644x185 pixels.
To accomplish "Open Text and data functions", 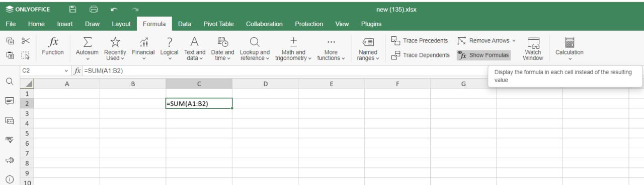I will coord(195,48).
